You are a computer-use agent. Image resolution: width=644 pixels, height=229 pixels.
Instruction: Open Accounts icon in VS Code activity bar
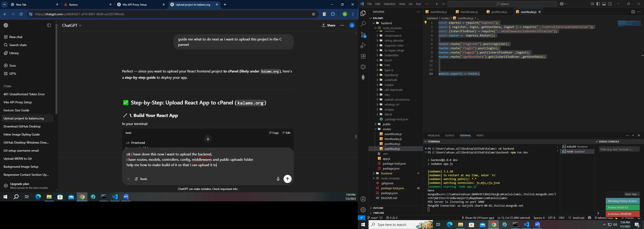click(x=363, y=199)
